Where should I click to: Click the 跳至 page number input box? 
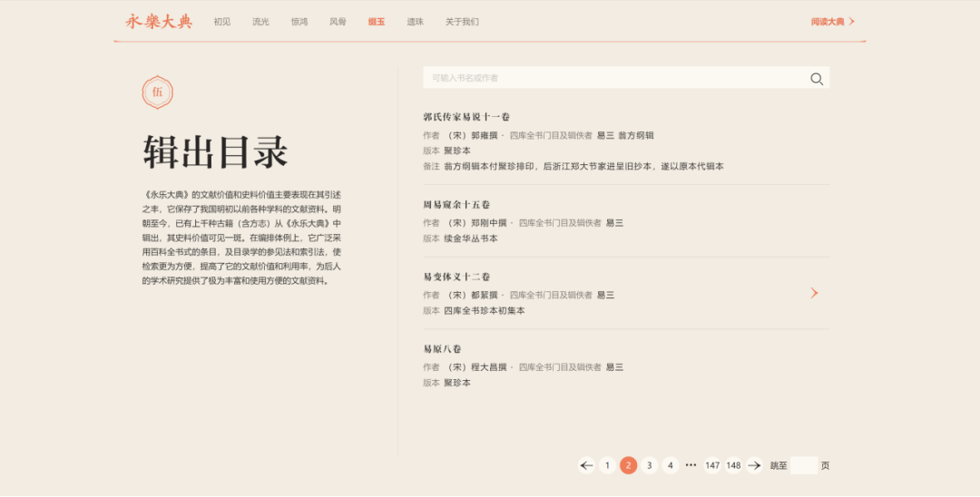coord(803,465)
